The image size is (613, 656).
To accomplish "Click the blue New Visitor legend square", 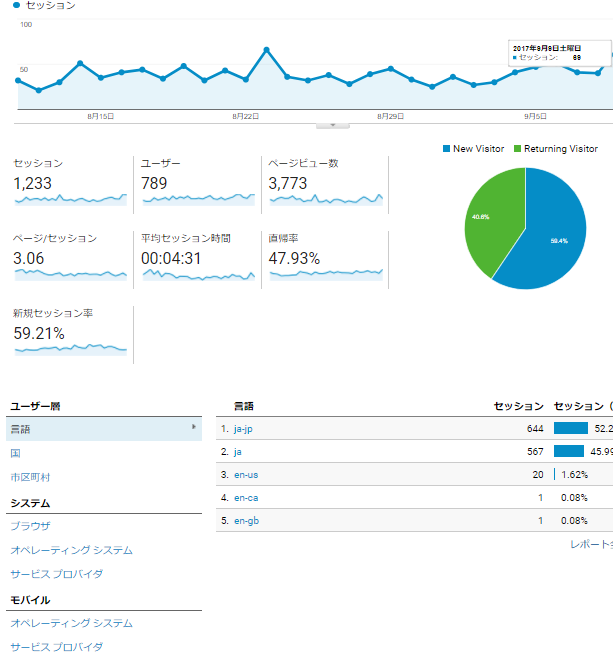I will pyautogui.click(x=446, y=149).
